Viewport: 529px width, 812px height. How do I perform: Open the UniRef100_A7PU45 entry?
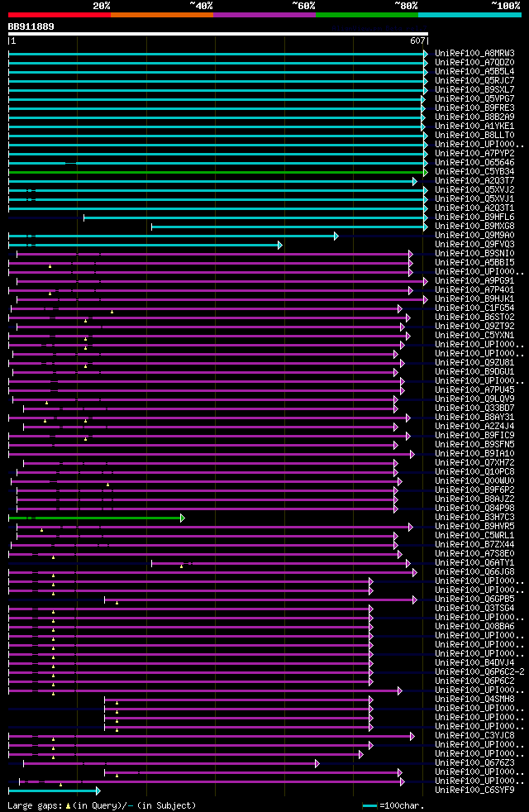pos(474,390)
